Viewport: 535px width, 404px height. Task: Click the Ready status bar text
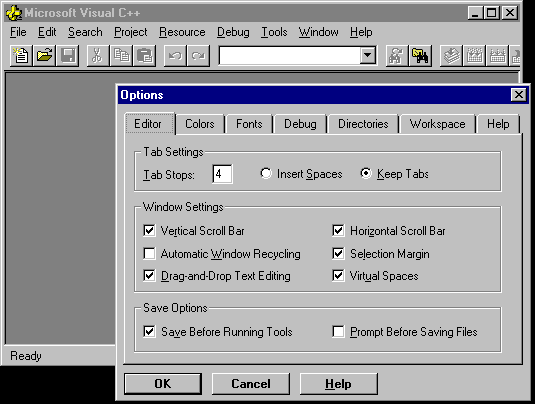click(26, 356)
